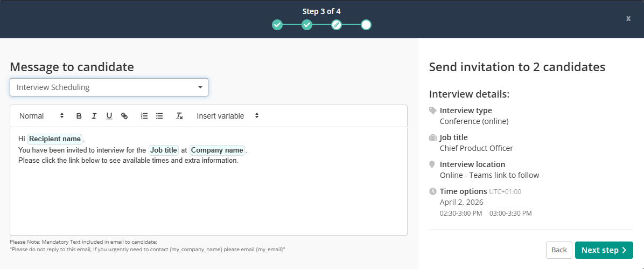The height and width of the screenshot is (269, 644).
Task: Go to the first completed step circle
Action: pos(277,25)
